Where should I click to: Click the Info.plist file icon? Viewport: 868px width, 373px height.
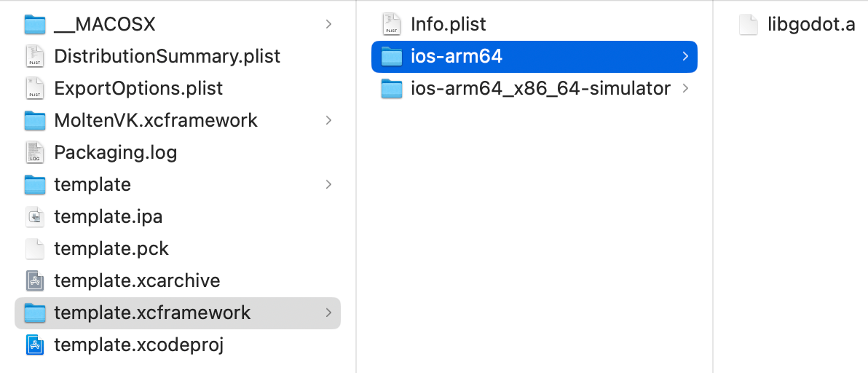point(391,24)
